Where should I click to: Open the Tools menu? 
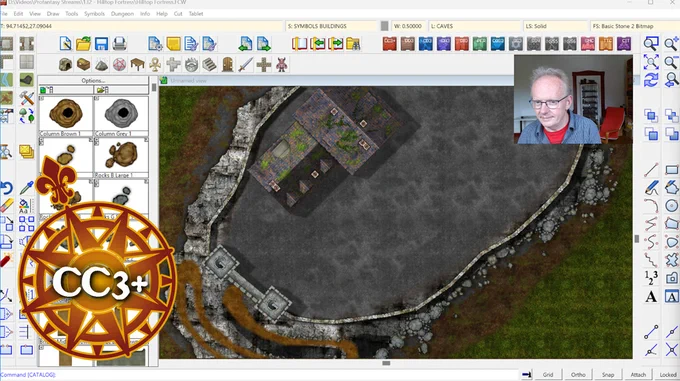point(72,14)
